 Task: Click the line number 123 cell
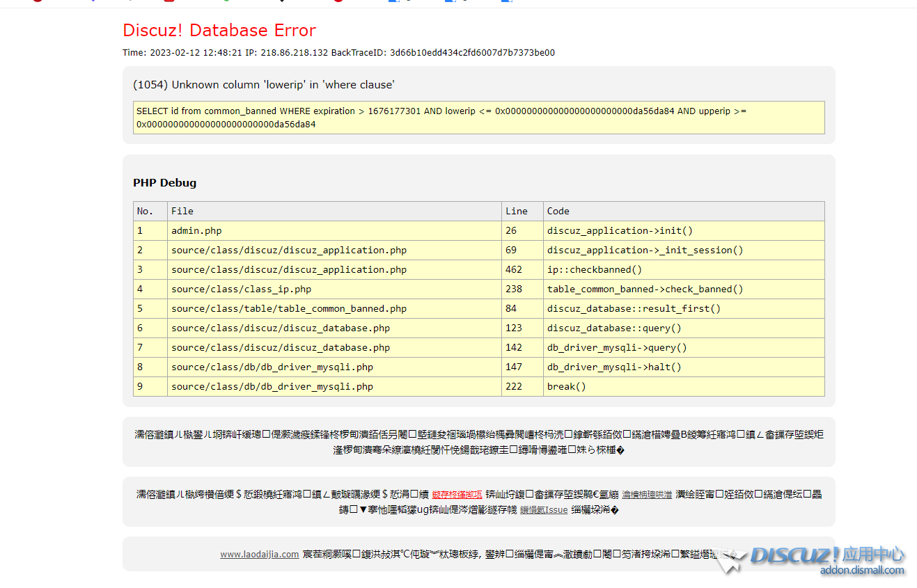522,328
